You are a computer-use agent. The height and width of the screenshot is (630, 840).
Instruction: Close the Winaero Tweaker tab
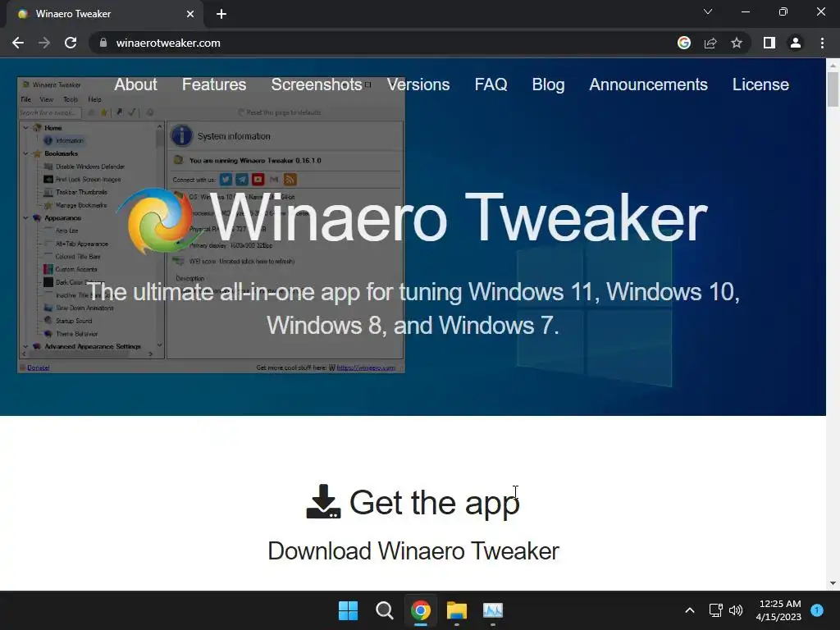tap(190, 14)
